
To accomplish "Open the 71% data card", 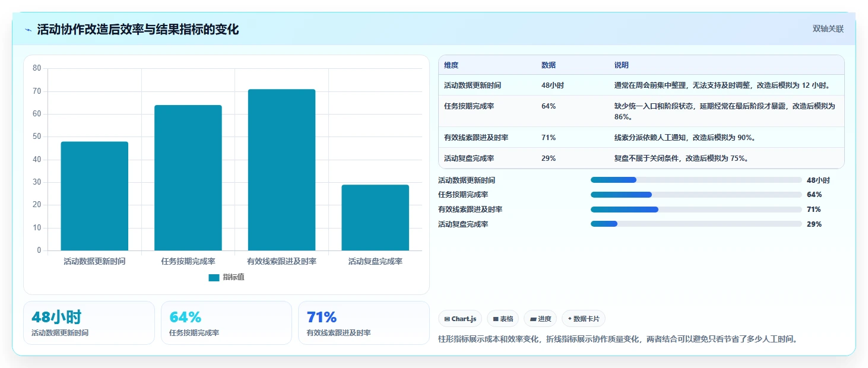I will tap(364, 323).
